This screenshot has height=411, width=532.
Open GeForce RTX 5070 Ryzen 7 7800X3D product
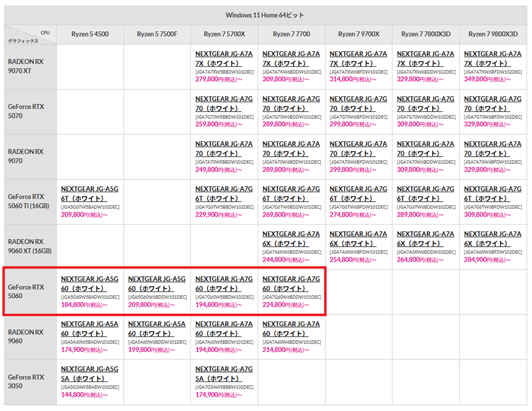[426, 103]
